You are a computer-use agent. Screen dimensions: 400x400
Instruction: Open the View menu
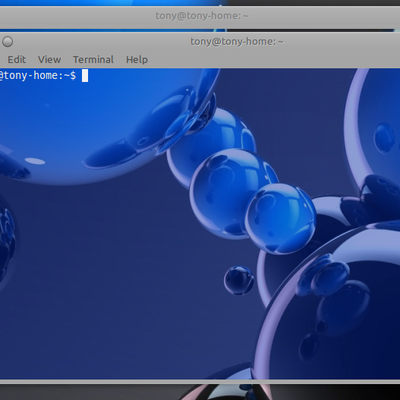click(x=49, y=60)
